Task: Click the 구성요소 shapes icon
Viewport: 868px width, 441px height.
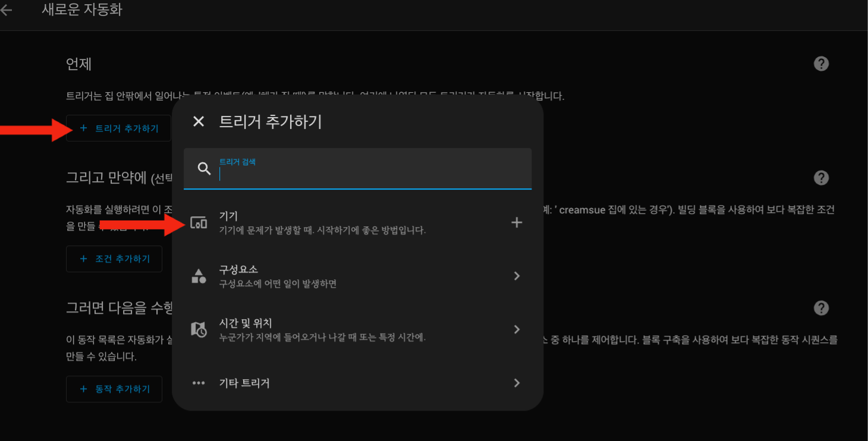Action: coord(199,276)
